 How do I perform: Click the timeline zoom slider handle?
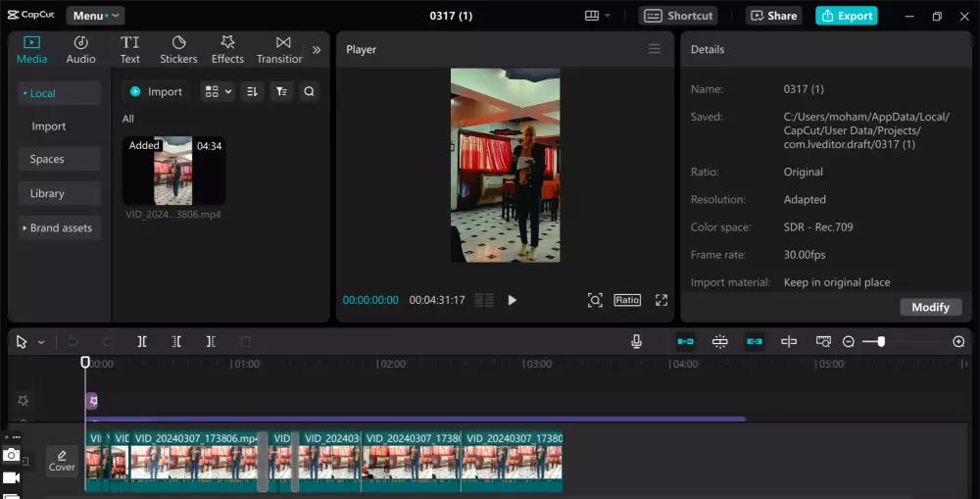[881, 341]
